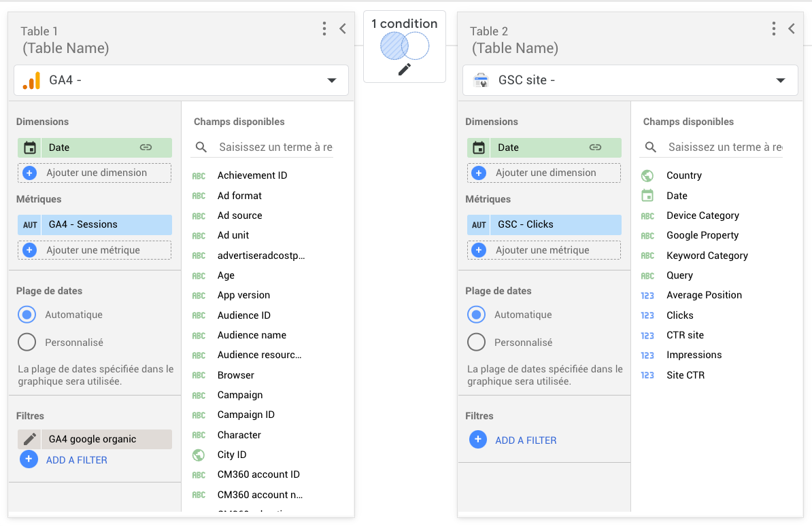The height and width of the screenshot is (526, 812).
Task: Edit GA4 google organic filter pencil
Action: coord(30,439)
